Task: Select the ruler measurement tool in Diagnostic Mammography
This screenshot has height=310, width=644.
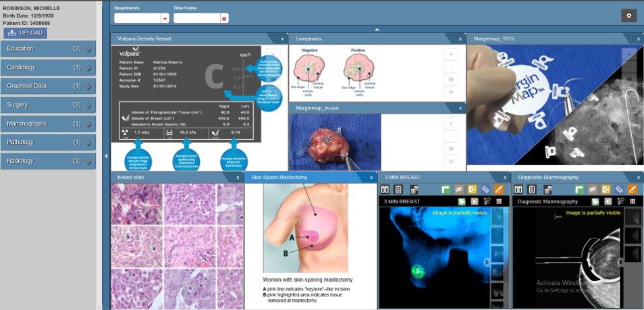Action: pyautogui.click(x=619, y=190)
